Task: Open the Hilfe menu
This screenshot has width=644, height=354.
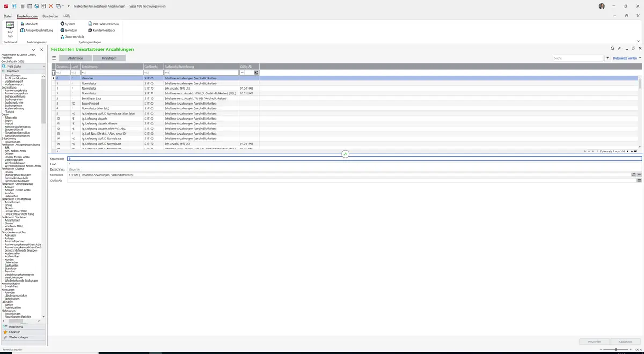Action: pos(67,16)
